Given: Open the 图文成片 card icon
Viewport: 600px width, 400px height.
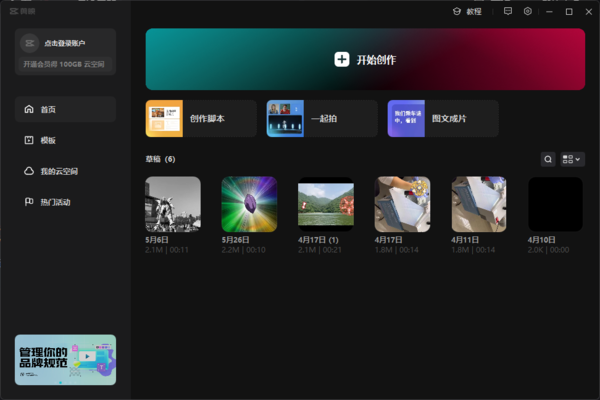Looking at the screenshot, I should click(407, 118).
